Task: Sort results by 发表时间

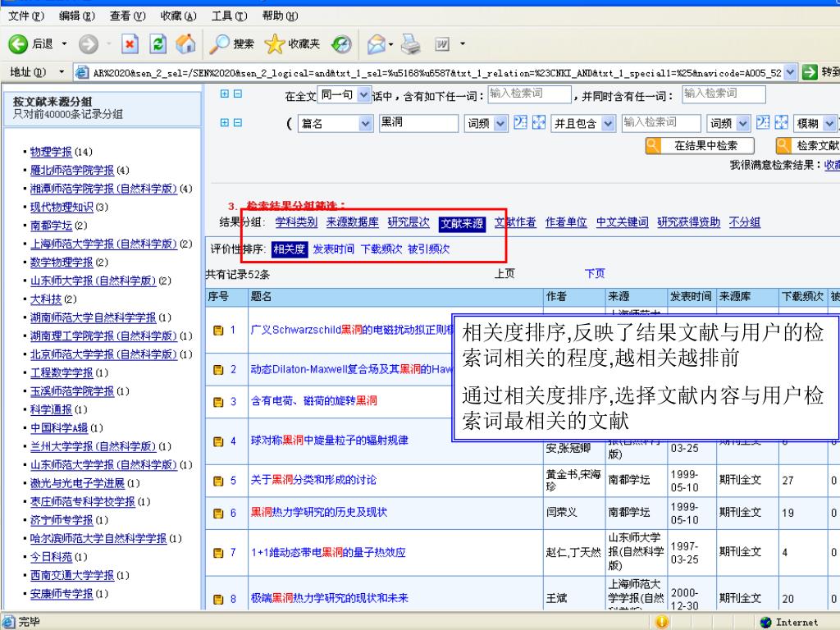Action: [x=333, y=249]
